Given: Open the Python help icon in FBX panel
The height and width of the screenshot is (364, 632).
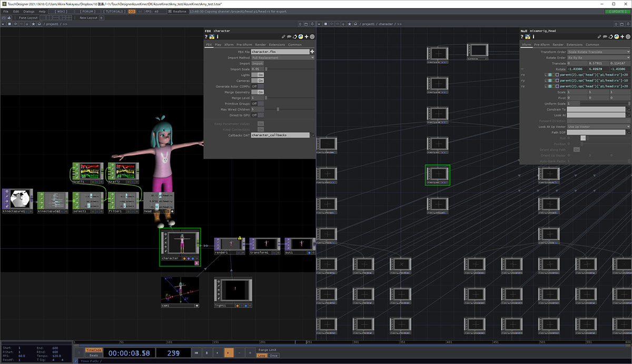Looking at the screenshot, I should tap(212, 37).
